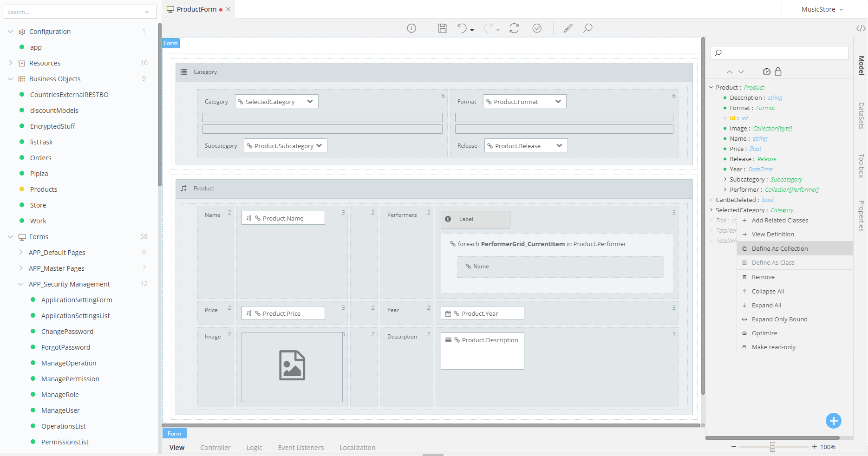
Task: Toggle the lock icon in Model panel
Action: point(778,72)
